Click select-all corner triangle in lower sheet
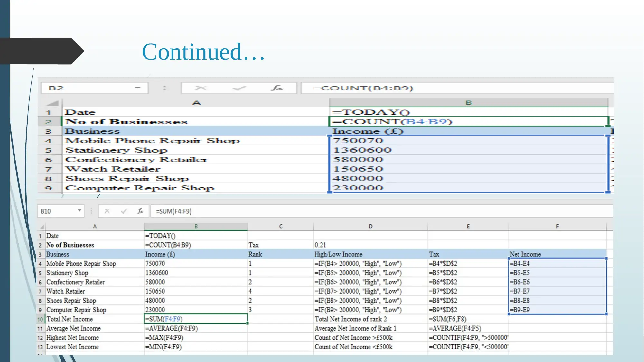644x362 pixels. pos(42,227)
